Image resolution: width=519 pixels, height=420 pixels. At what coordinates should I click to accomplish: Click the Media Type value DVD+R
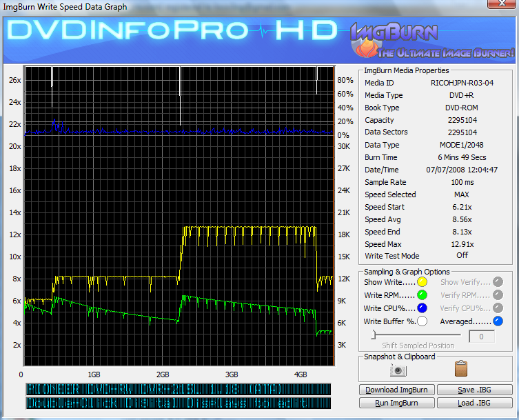click(461, 95)
